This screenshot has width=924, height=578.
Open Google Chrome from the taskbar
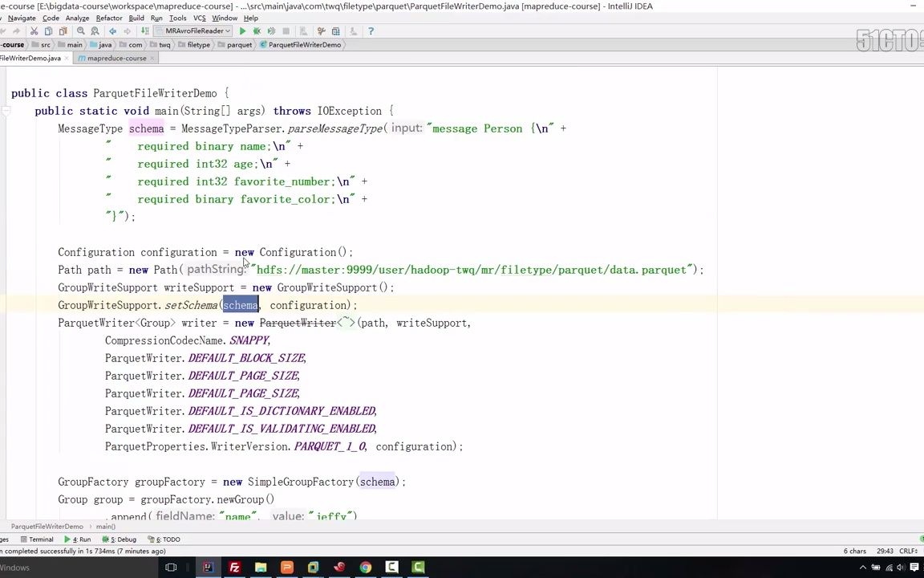tap(366, 568)
